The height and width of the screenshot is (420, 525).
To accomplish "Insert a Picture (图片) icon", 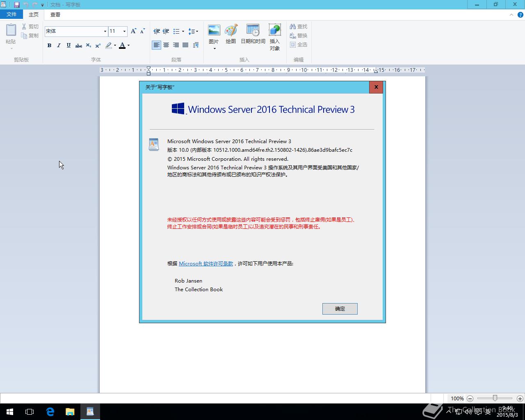I will tap(214, 30).
